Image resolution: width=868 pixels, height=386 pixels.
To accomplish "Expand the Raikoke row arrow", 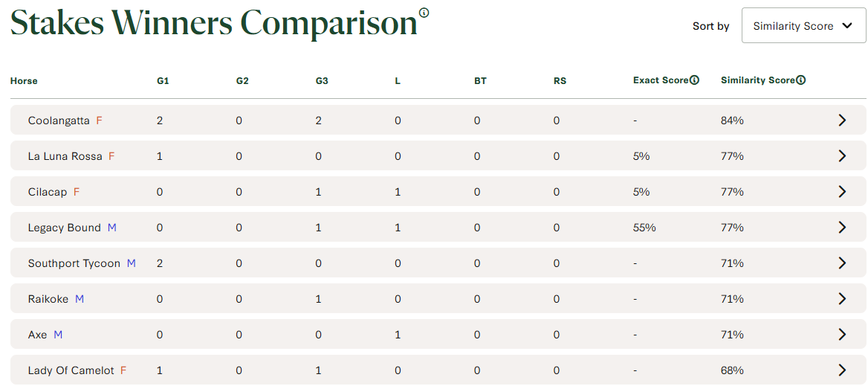I will 842,299.
